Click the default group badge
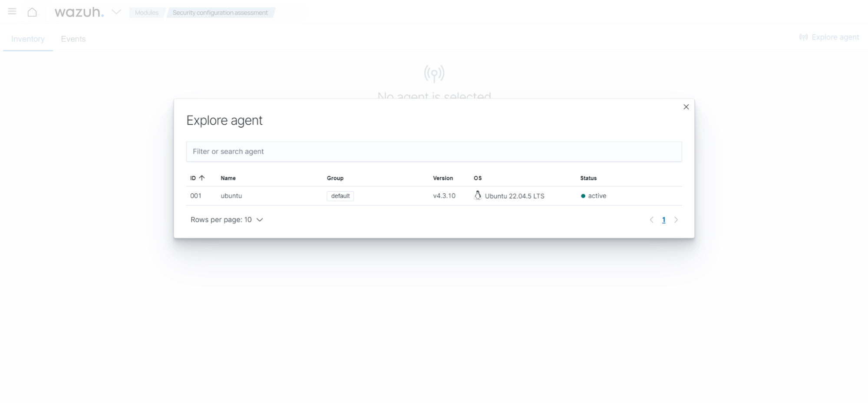 pyautogui.click(x=340, y=196)
